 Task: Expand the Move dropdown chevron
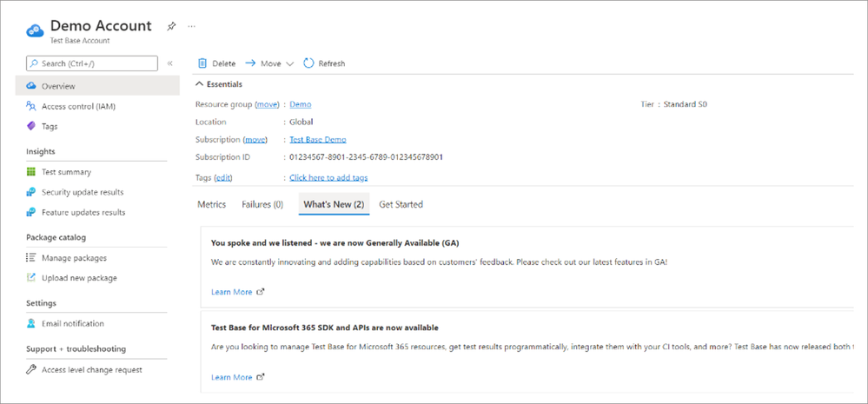pyautogui.click(x=289, y=64)
